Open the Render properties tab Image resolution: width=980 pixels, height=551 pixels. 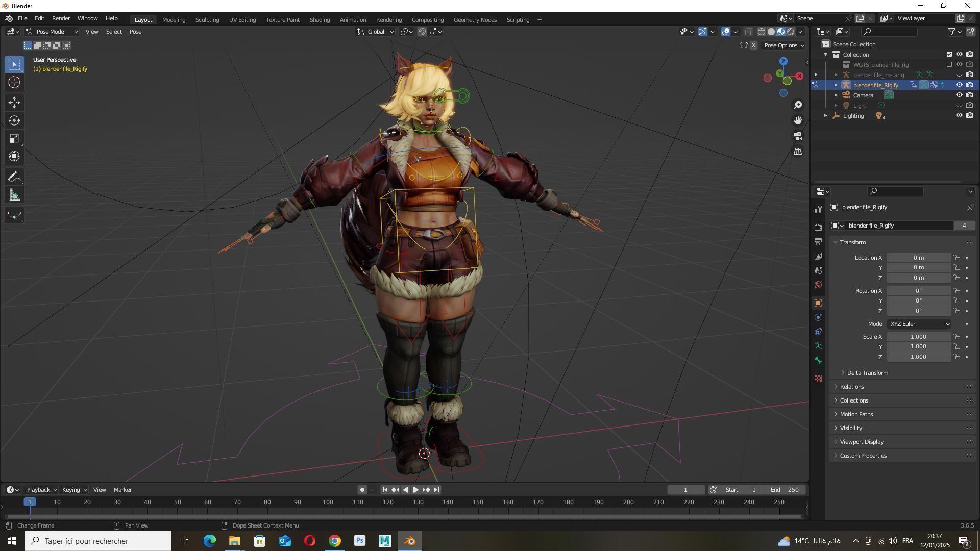[x=818, y=227]
